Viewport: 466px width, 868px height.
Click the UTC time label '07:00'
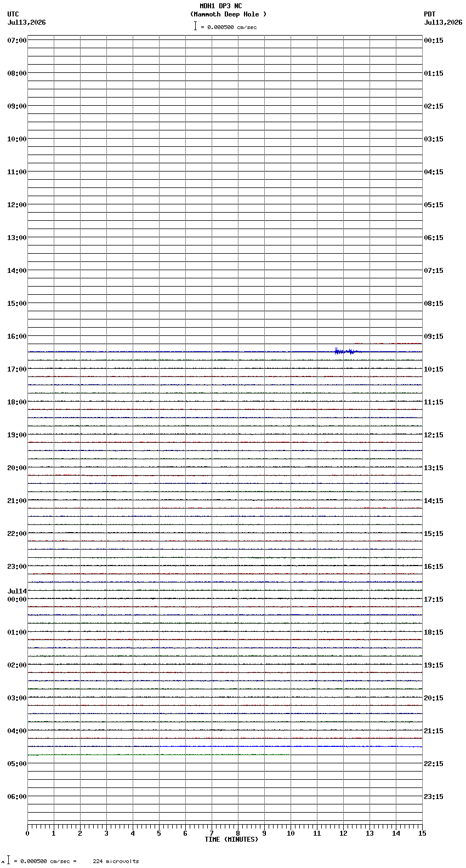pyautogui.click(x=17, y=41)
